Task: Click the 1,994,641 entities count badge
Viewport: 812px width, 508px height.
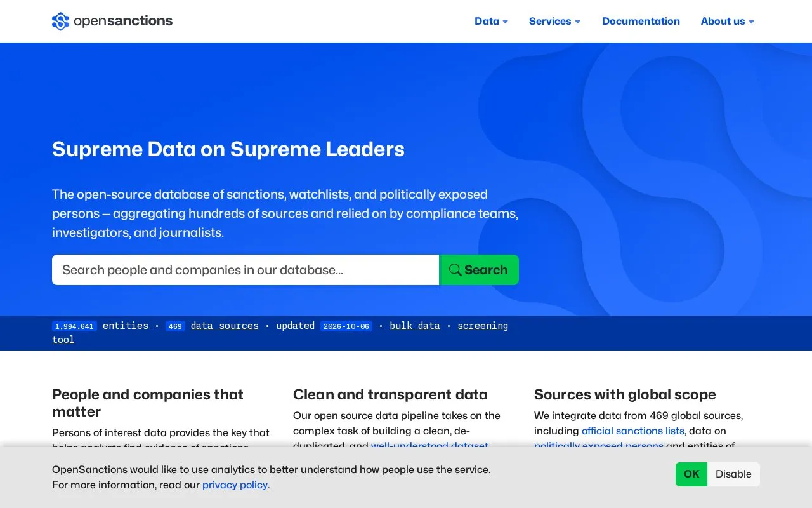Action: click(74, 326)
